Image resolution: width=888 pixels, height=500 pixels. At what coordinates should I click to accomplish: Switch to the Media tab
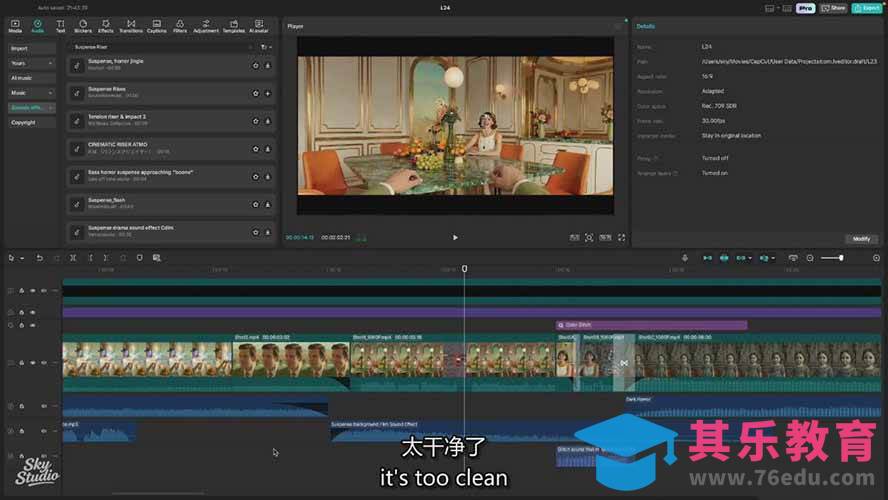click(x=15, y=25)
